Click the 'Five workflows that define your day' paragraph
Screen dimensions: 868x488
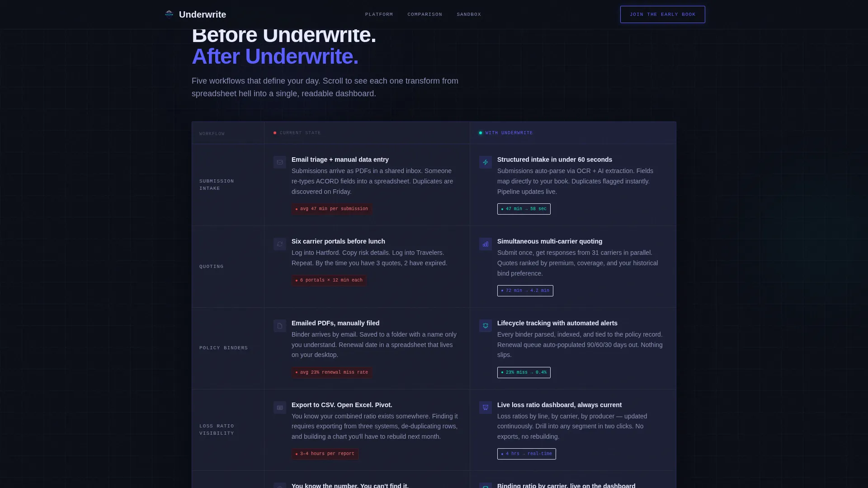pyautogui.click(x=325, y=87)
